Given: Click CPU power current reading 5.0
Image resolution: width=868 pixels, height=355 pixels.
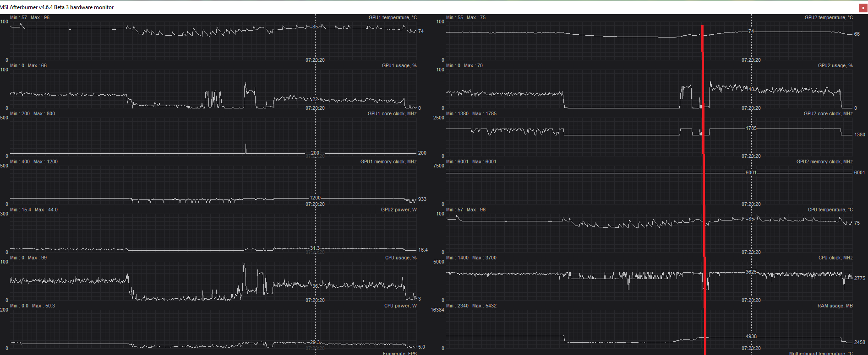Looking at the screenshot, I should point(422,347).
